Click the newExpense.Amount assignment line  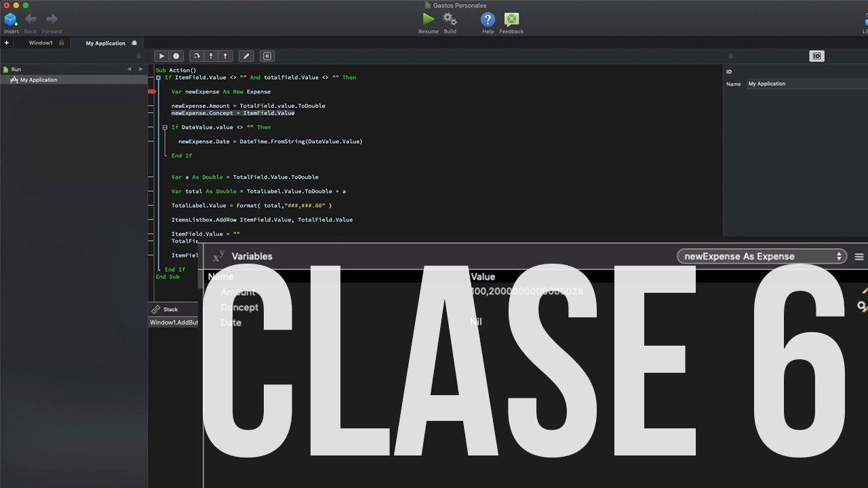click(x=248, y=106)
